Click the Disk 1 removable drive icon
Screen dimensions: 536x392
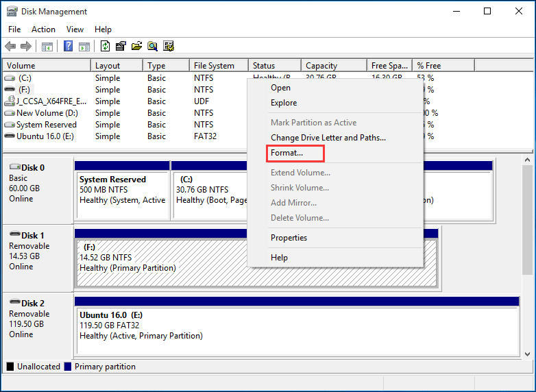(x=14, y=234)
